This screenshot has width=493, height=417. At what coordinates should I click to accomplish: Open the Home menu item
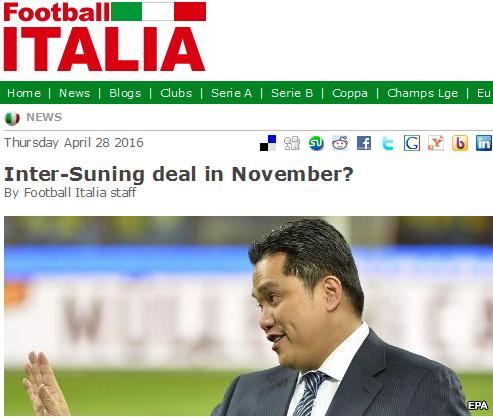[24, 93]
